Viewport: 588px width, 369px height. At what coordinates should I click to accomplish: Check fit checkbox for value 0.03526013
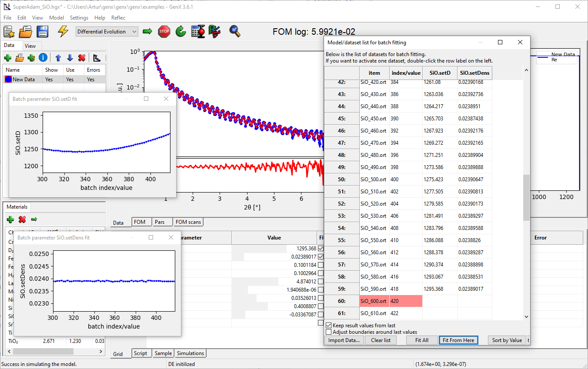point(321,298)
